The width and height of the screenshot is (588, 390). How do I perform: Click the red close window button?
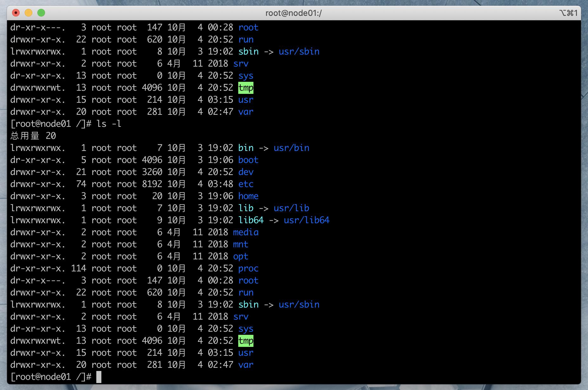16,13
